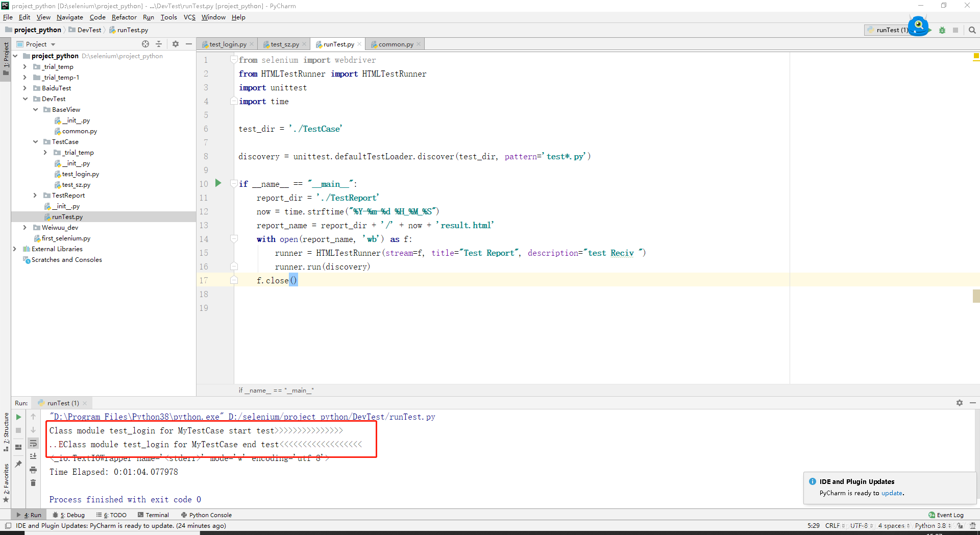Expand the TestReport folder

click(35, 196)
